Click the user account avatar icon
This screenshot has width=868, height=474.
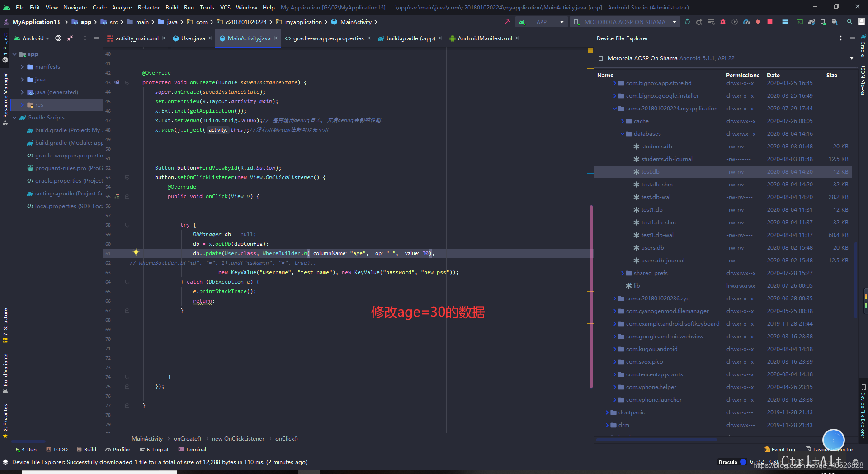(861, 22)
